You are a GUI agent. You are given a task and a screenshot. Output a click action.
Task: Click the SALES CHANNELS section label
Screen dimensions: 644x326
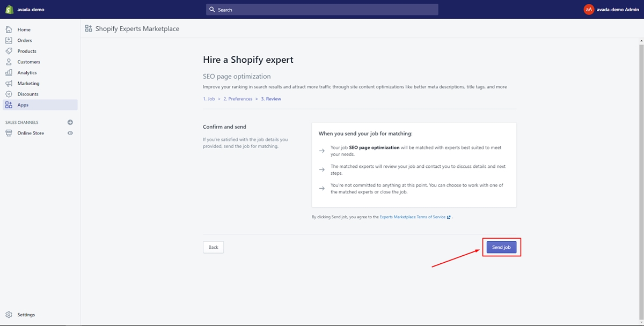pyautogui.click(x=22, y=122)
